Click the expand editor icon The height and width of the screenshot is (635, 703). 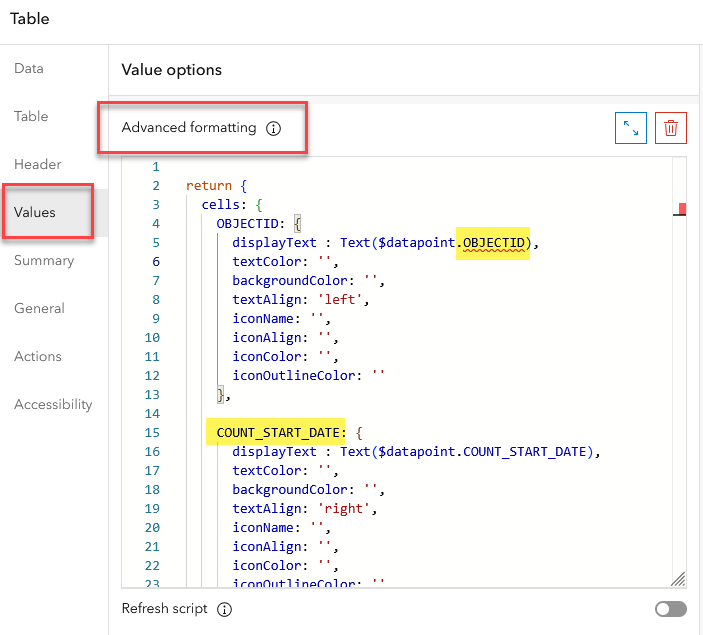[631, 128]
